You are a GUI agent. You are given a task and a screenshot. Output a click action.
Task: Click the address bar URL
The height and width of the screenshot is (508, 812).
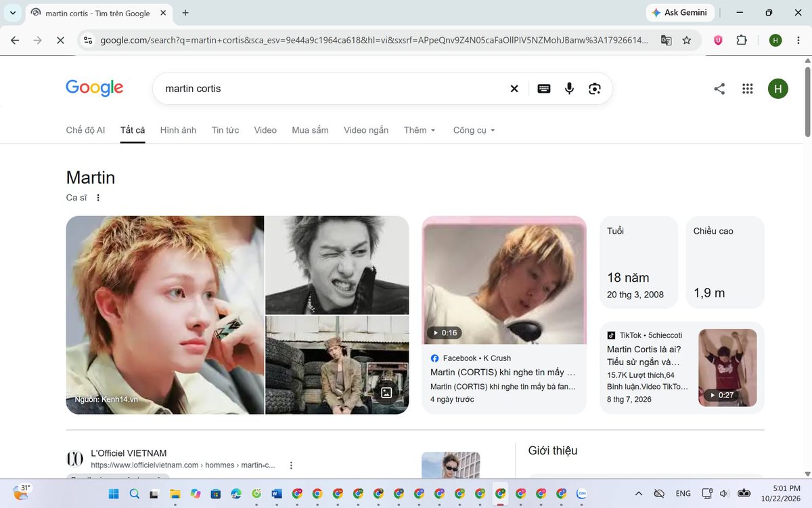click(x=374, y=40)
